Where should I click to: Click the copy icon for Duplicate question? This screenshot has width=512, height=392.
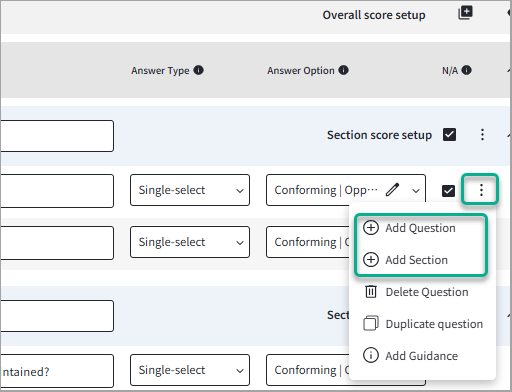(371, 323)
